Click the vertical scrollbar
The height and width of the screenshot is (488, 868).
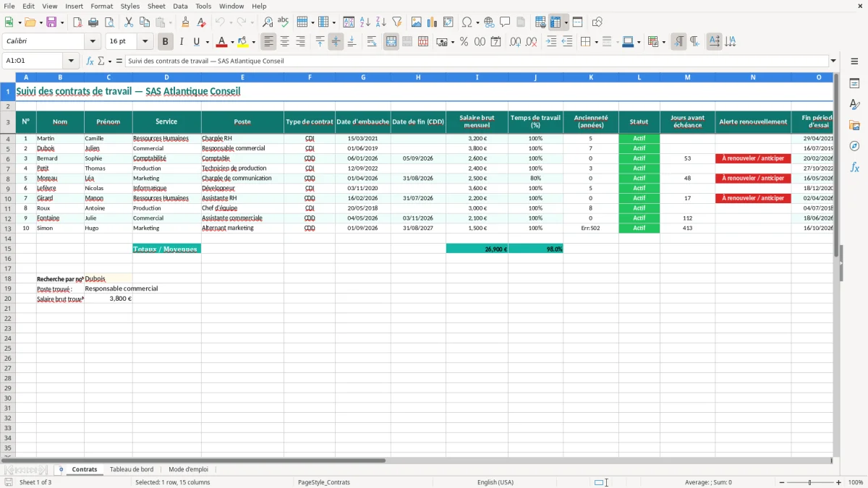(x=836, y=264)
